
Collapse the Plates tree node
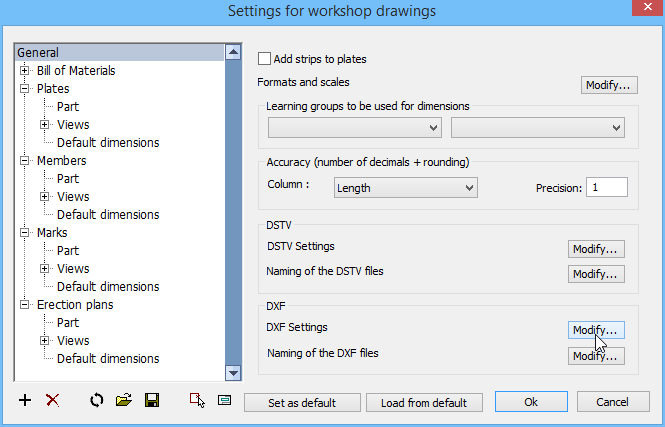pyautogui.click(x=25, y=89)
